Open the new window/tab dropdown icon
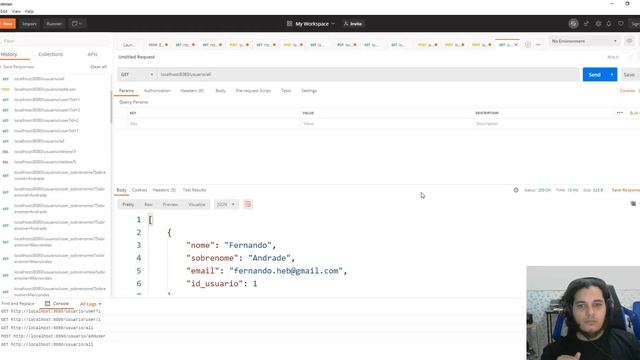The height and width of the screenshot is (360, 640). click(77, 24)
